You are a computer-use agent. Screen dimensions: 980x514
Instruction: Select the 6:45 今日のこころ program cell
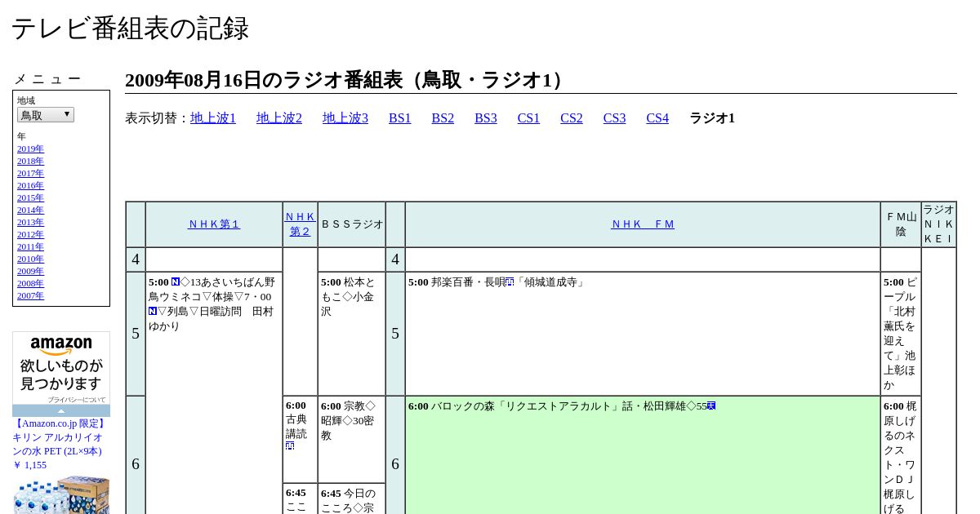click(351, 499)
